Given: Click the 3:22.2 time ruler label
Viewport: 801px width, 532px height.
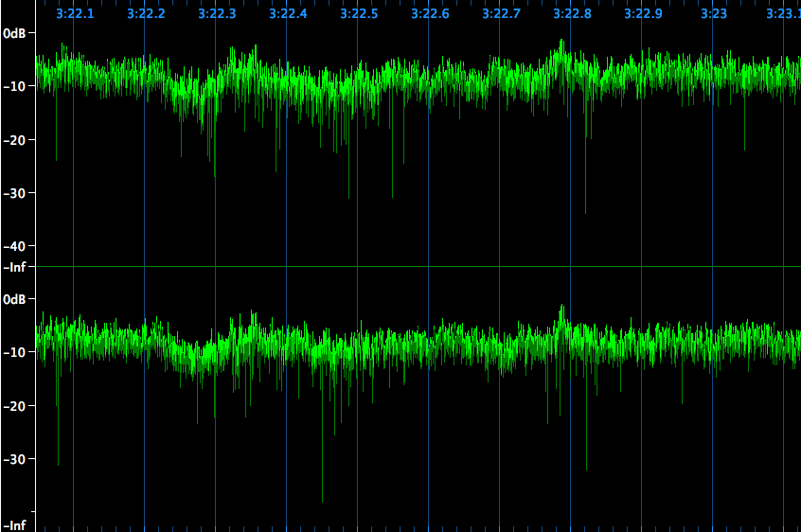Looking at the screenshot, I should click(x=146, y=14).
